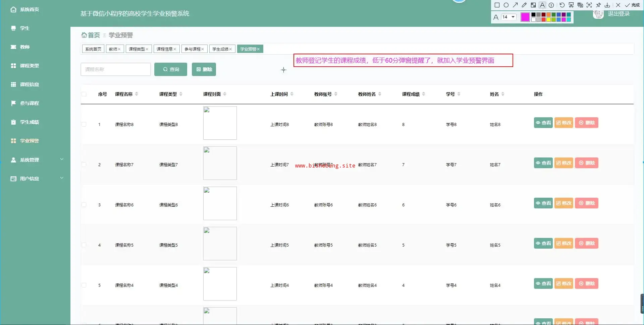Viewport: 644px width, 325px height.
Task: Click the 查询 search button
Action: [x=171, y=69]
